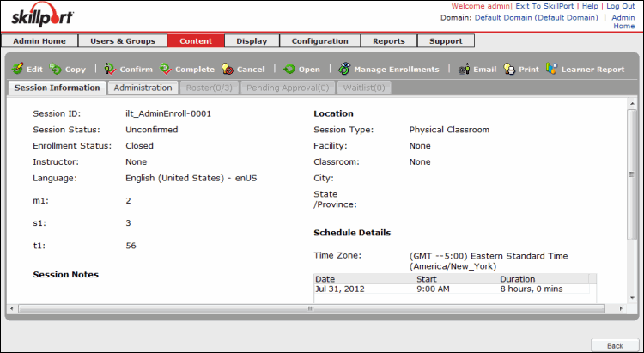The height and width of the screenshot is (353, 644).
Task: Click the Edit pencil icon
Action: [x=18, y=69]
